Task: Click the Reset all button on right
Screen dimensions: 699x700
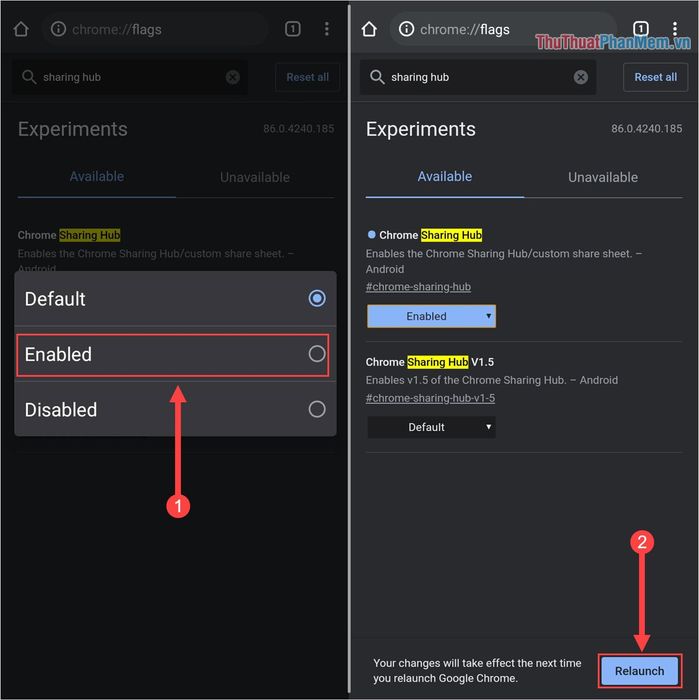Action: coord(655,77)
